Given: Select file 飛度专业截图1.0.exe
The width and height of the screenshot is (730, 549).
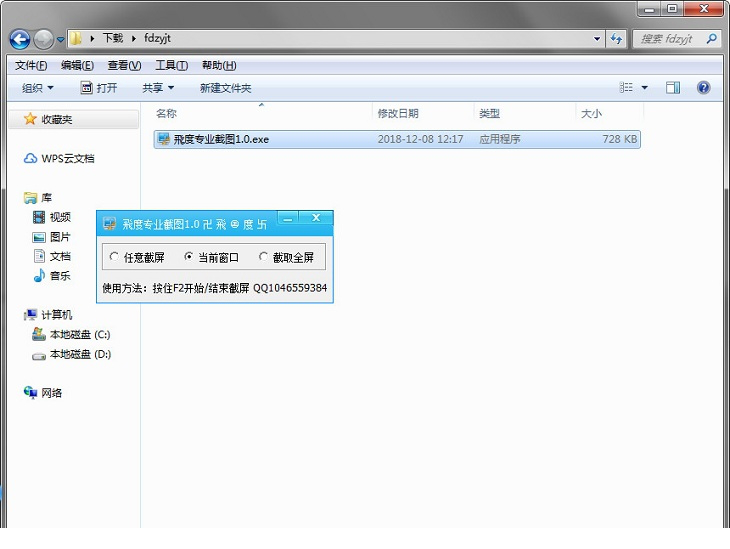Looking at the screenshot, I should [397, 139].
